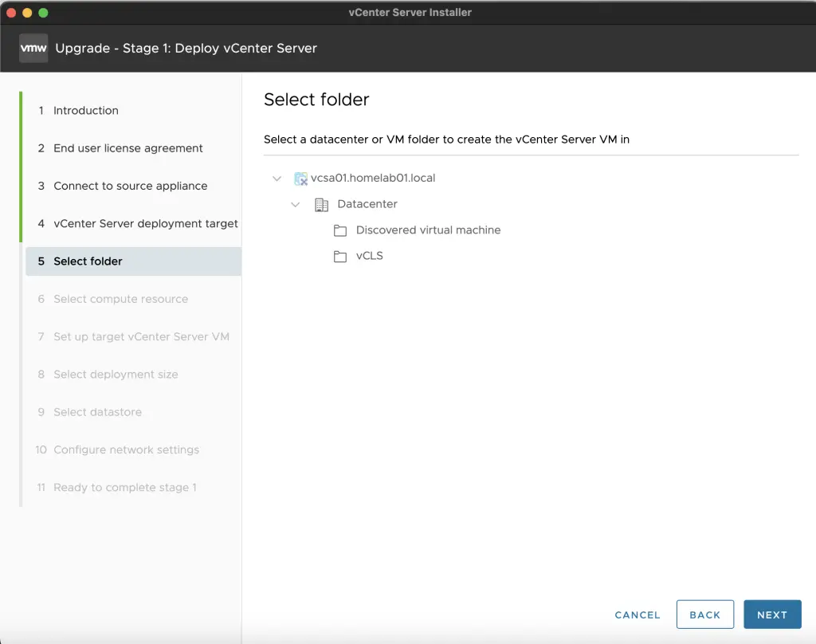
Task: Switch to the vCenter Server deployment target step
Action: click(145, 224)
